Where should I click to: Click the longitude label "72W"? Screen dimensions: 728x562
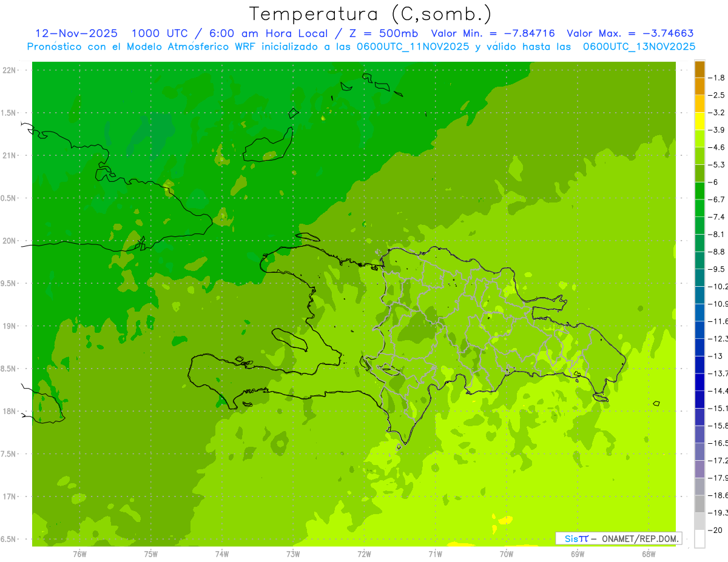[x=364, y=554]
